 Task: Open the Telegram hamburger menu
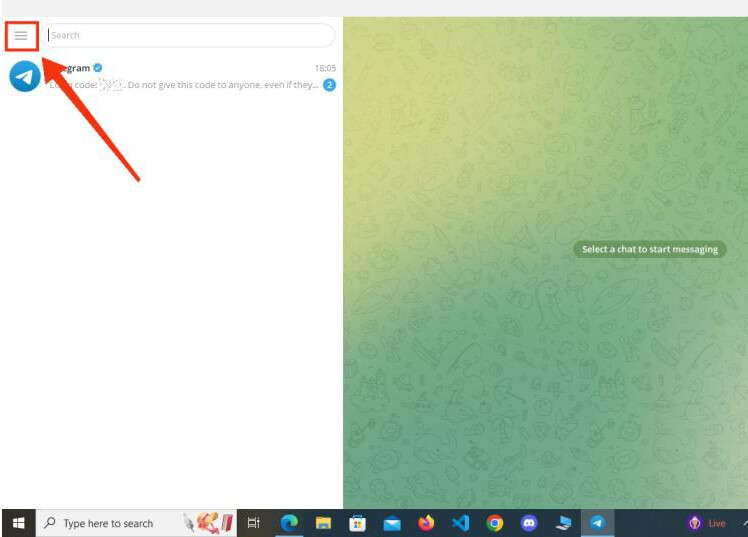[21, 36]
